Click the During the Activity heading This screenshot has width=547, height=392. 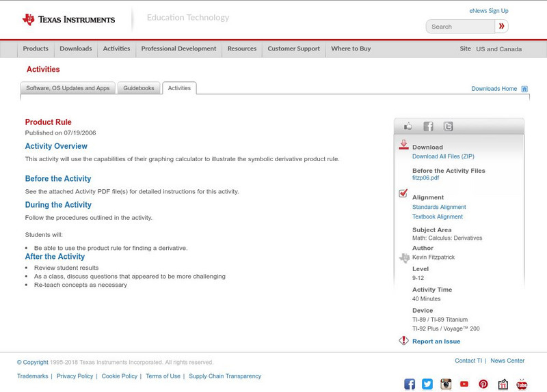pyautogui.click(x=58, y=205)
